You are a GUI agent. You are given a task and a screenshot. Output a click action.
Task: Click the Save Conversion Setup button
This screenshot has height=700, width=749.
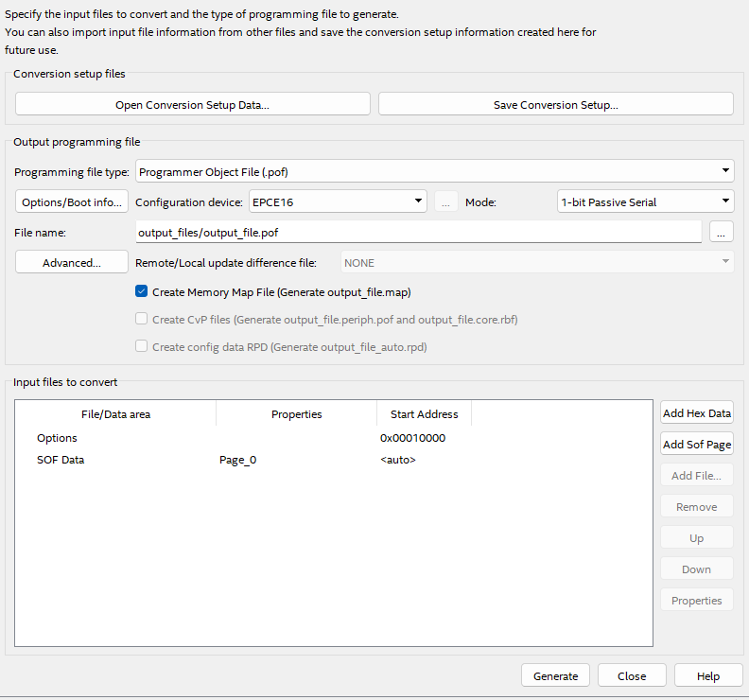(x=555, y=104)
